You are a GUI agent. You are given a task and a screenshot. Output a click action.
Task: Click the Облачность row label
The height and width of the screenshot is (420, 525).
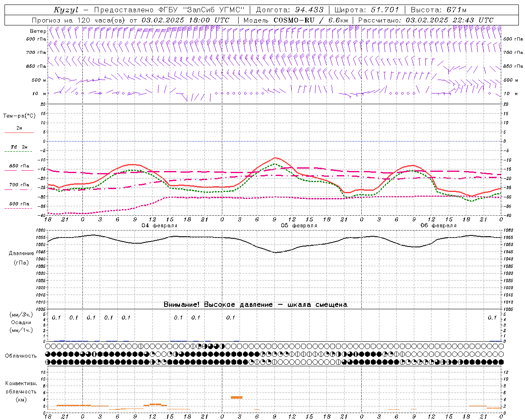pos(21,356)
